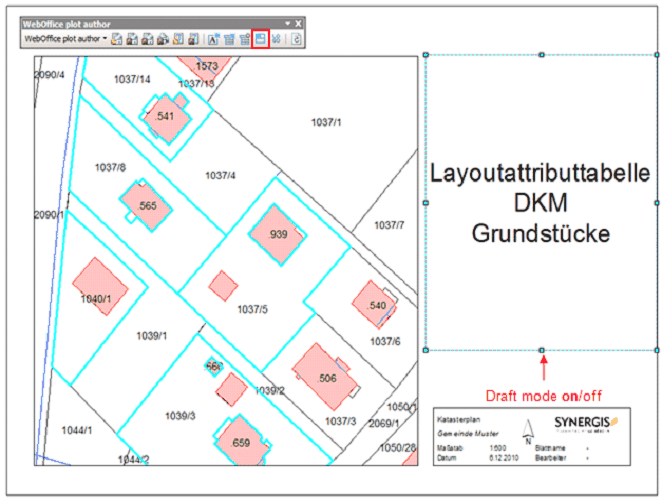Click the rightmost icon in the plot author toolbar
This screenshot has height=503, width=664.
tap(297, 39)
